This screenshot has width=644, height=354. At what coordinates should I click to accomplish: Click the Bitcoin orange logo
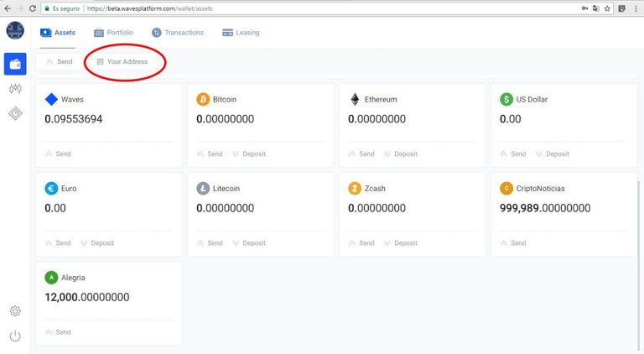(x=203, y=99)
